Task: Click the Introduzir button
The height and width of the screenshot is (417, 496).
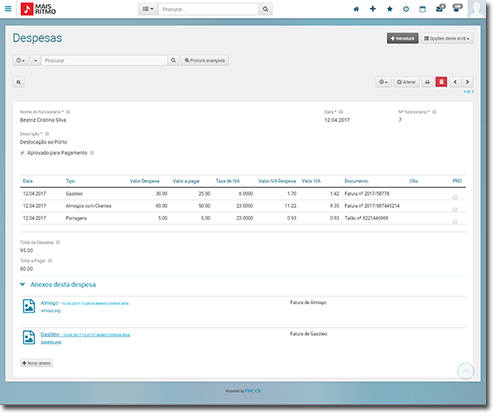Action: 402,38
